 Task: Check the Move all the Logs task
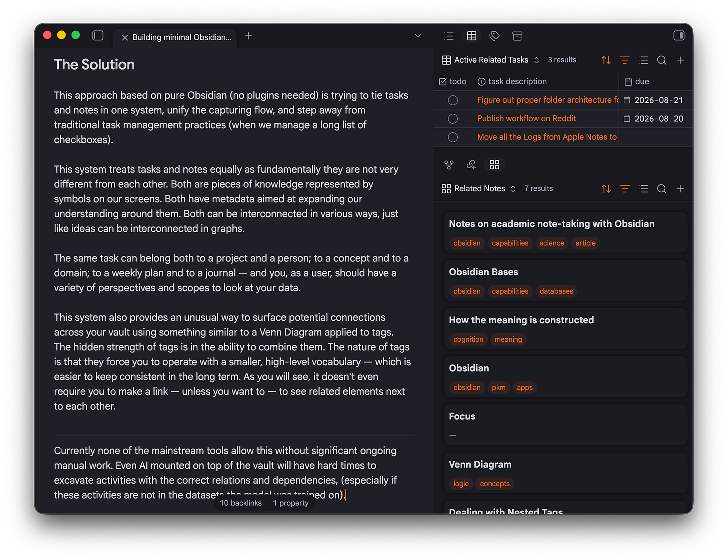(453, 137)
